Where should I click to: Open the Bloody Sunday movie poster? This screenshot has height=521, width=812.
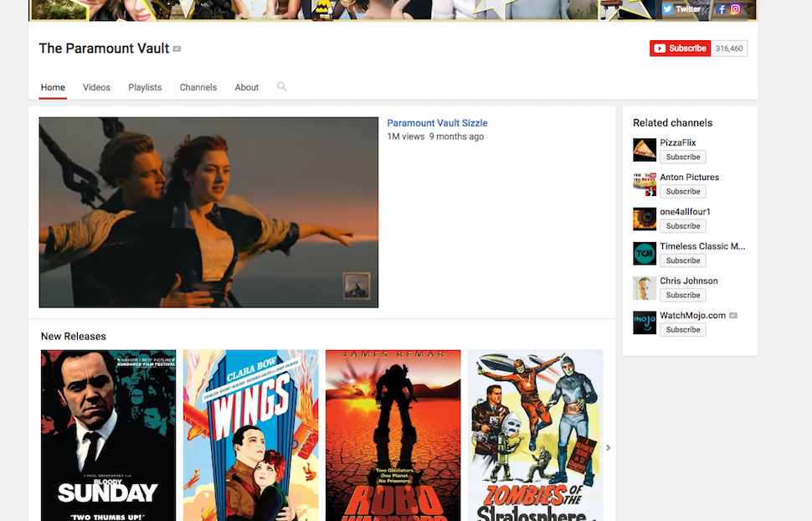[x=108, y=436]
